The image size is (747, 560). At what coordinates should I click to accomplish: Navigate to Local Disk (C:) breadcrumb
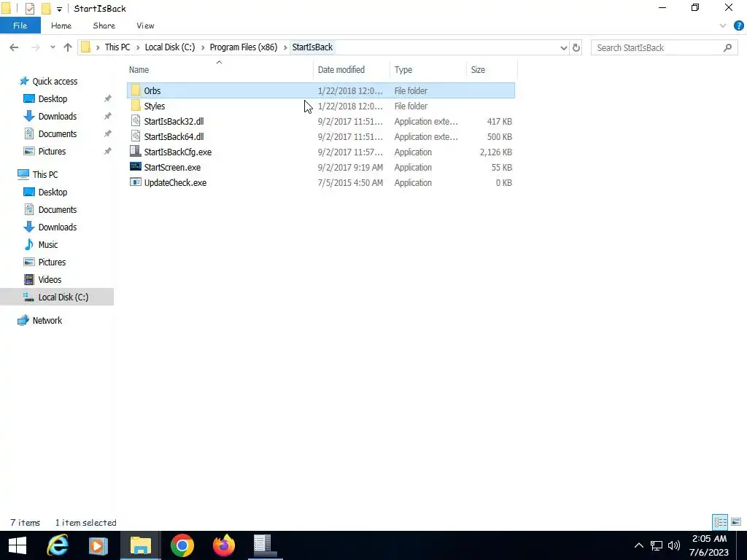(169, 47)
